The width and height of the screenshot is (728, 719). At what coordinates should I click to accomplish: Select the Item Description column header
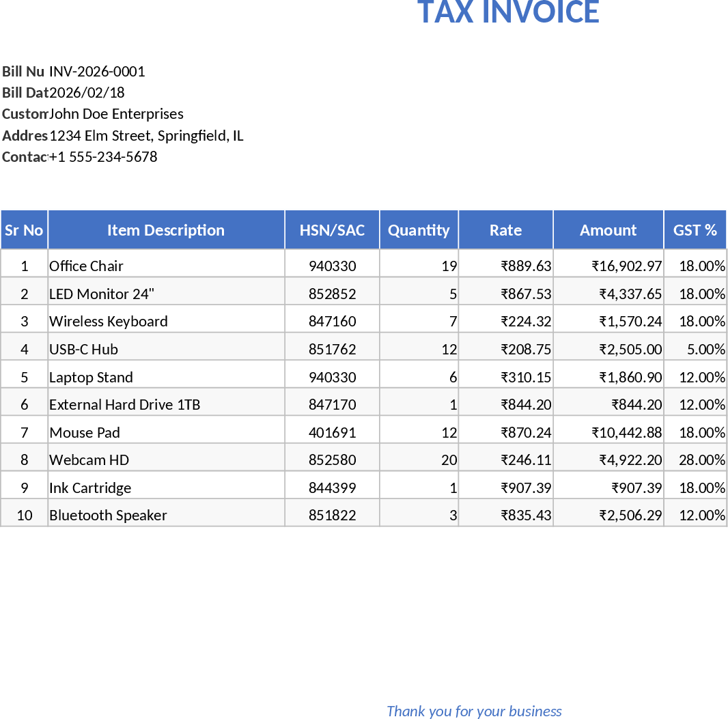pos(166,230)
